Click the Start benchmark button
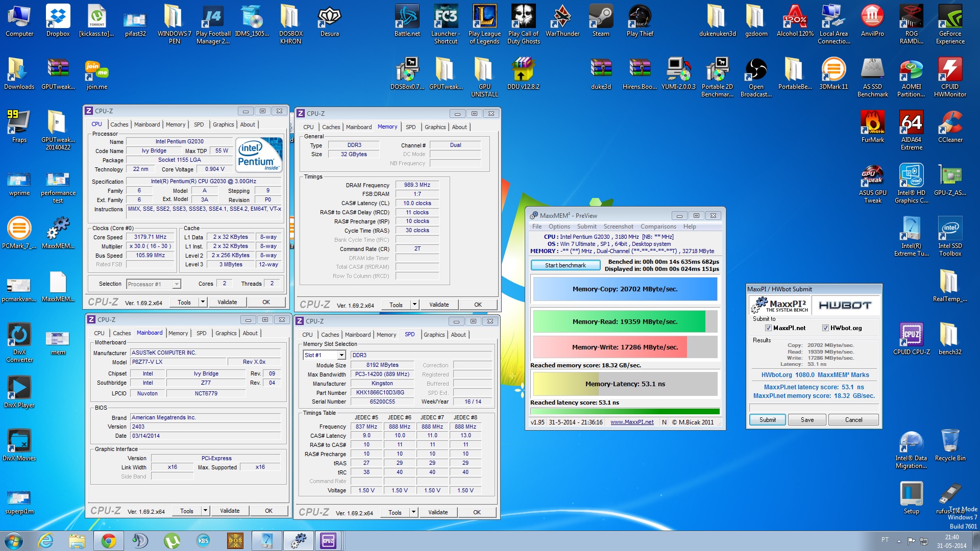This screenshot has width=980, height=551. pyautogui.click(x=565, y=265)
